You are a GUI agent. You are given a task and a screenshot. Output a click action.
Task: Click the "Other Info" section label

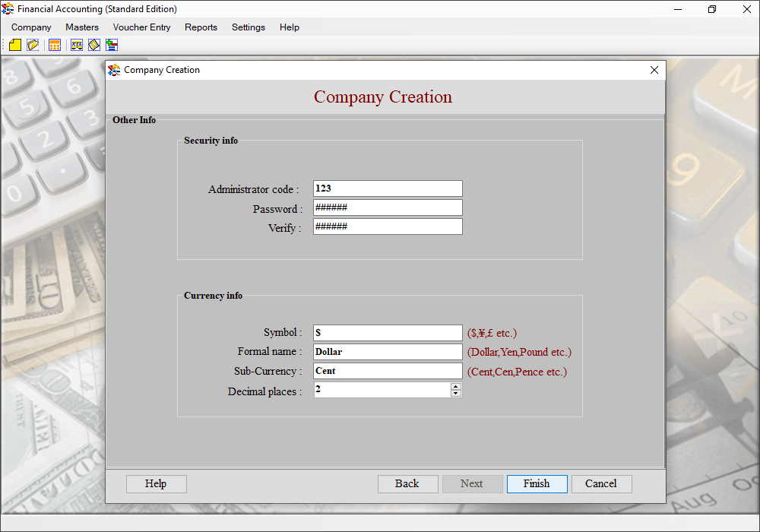135,119
